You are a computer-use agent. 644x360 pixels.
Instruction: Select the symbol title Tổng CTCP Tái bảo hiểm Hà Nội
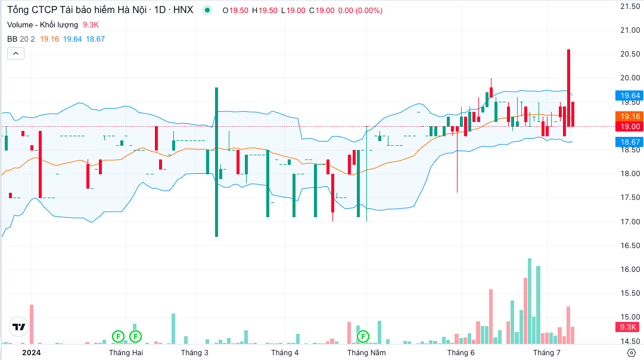coord(77,10)
